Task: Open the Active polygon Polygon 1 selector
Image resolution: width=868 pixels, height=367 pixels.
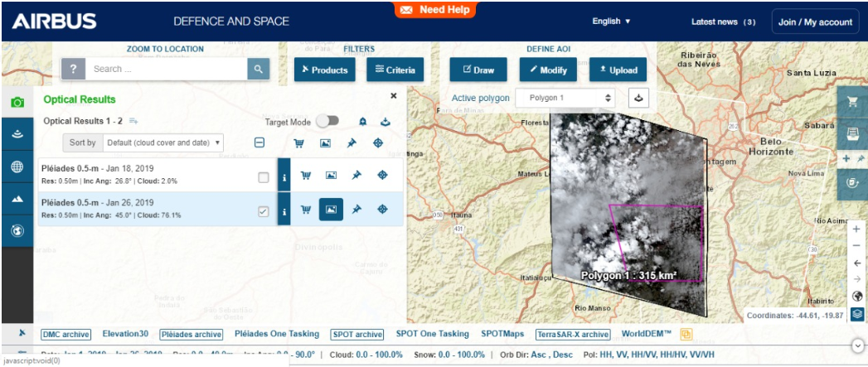Action: click(x=565, y=98)
